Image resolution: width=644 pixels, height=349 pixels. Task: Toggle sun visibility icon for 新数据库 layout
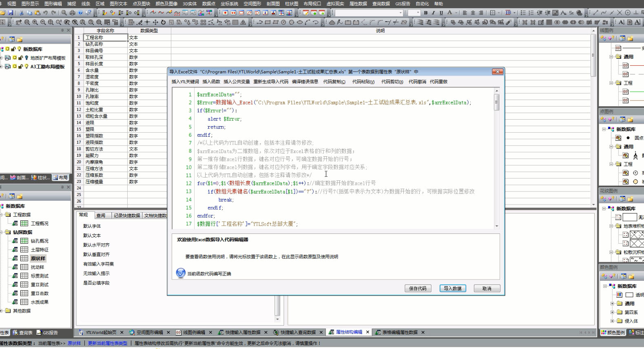7,49
